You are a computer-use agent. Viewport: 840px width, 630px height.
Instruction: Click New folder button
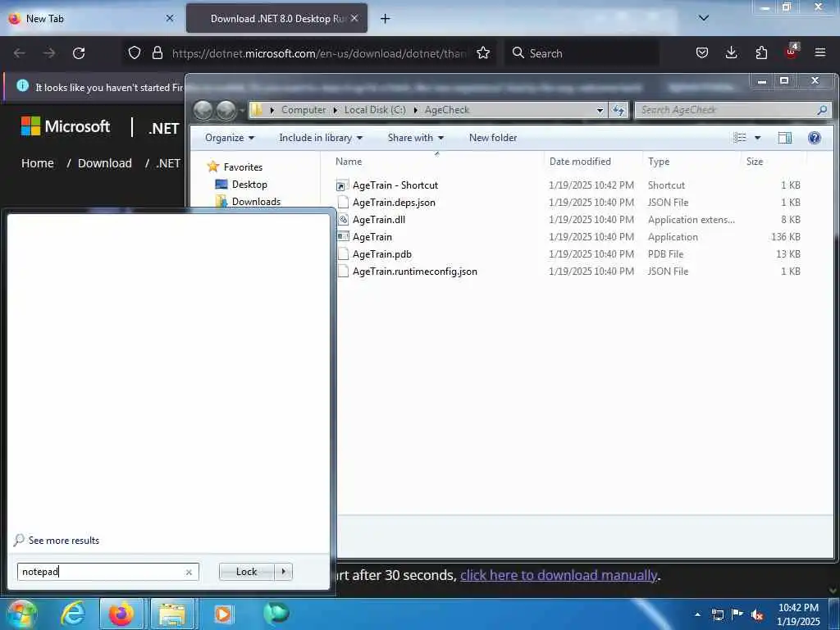tap(493, 138)
